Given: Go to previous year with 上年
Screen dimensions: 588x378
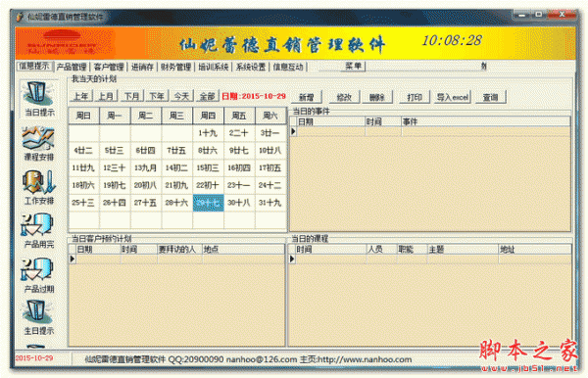Looking at the screenshot, I should pos(81,96).
